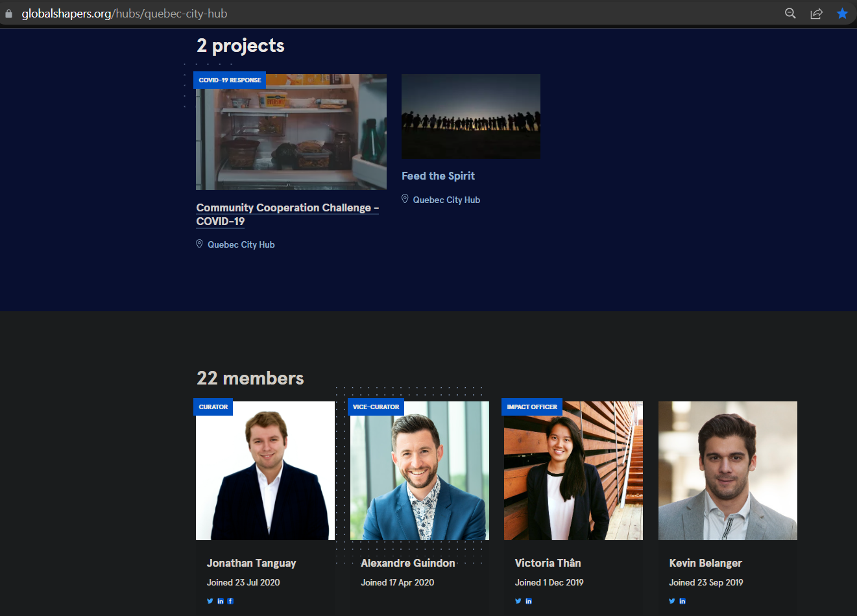The image size is (857, 616).
Task: Open Kevin Belanger's Twitter icon
Action: point(672,601)
